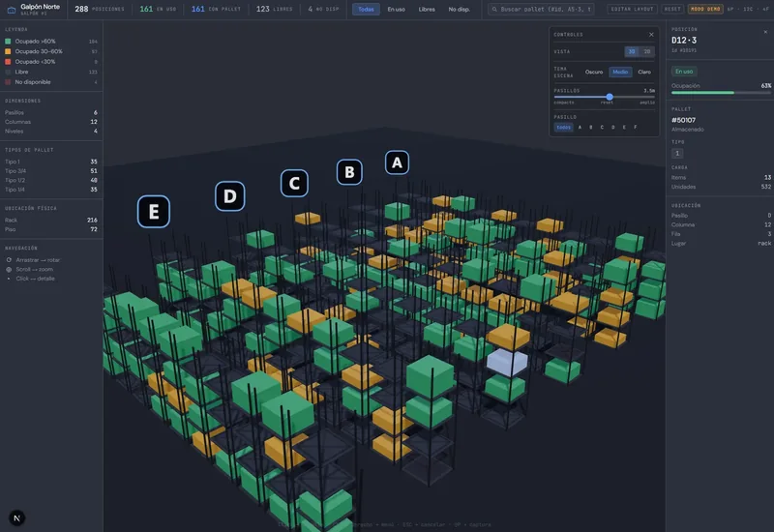Click the highlighted white pallet in the rack
The image size is (774, 532).
point(506,362)
